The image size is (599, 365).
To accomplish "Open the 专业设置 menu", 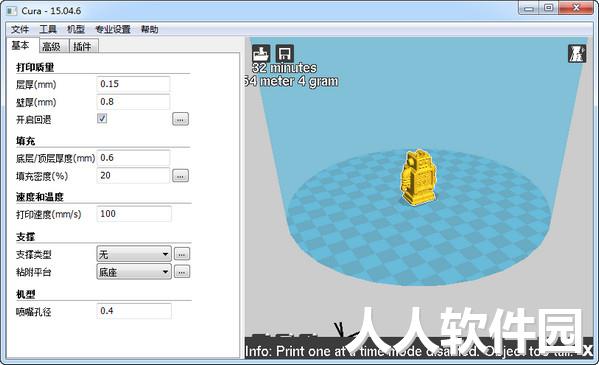I will coord(112,29).
